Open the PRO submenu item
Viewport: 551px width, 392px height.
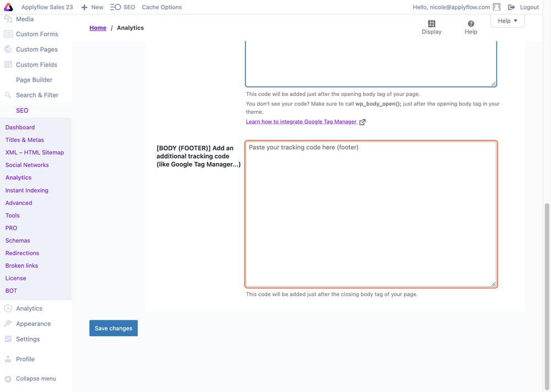coord(11,228)
